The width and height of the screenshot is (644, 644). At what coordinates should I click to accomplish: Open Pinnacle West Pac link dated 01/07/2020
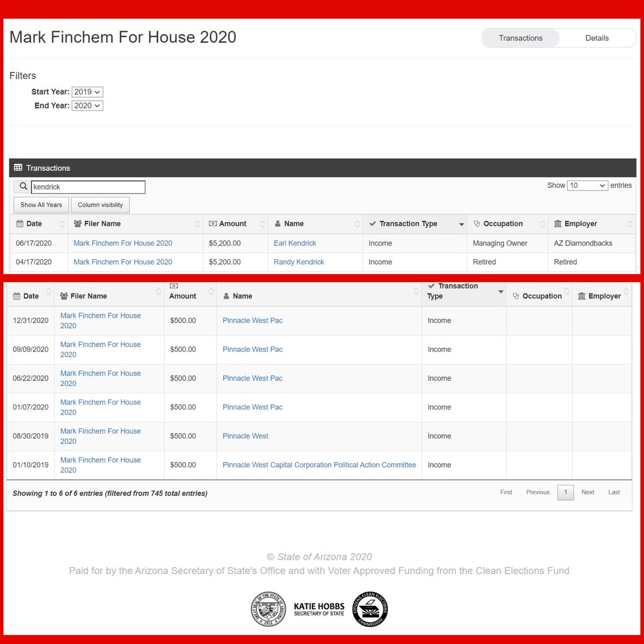click(x=252, y=407)
